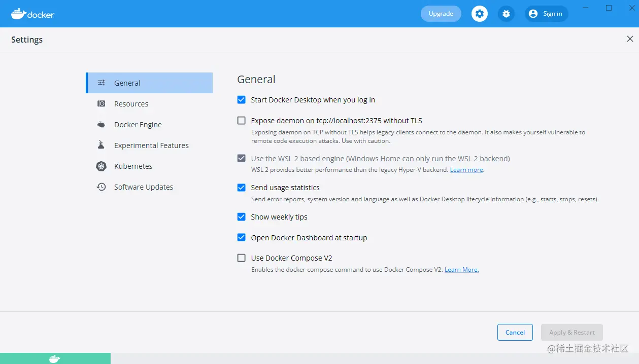The height and width of the screenshot is (364, 639).
Task: Click the Kubernetes wheel icon
Action: pos(102,166)
